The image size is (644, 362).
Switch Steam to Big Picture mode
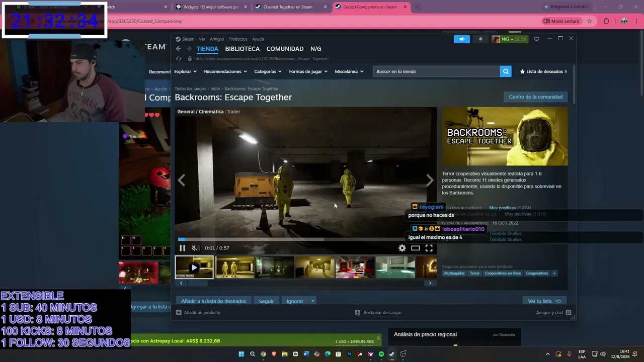click(x=536, y=39)
